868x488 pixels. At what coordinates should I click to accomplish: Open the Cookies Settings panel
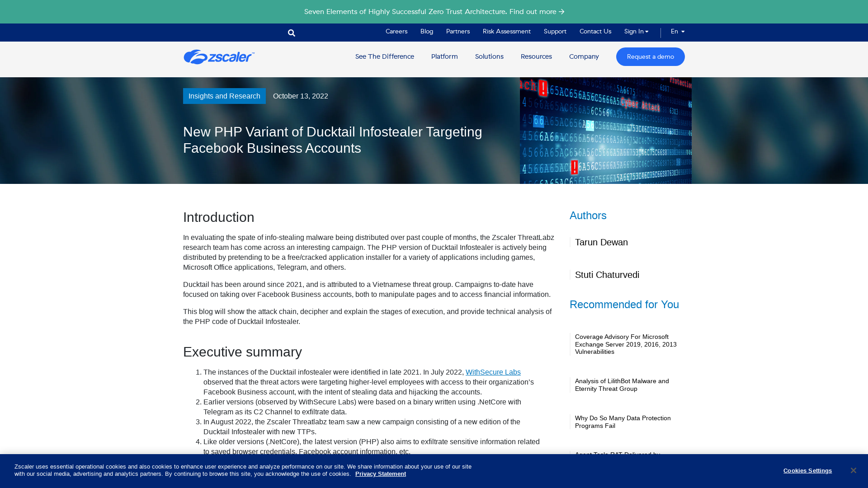click(807, 470)
